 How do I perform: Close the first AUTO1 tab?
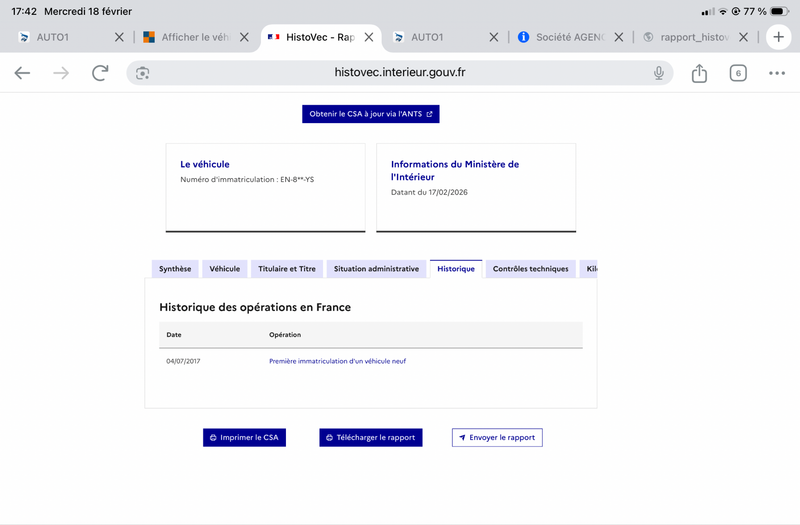pos(119,37)
